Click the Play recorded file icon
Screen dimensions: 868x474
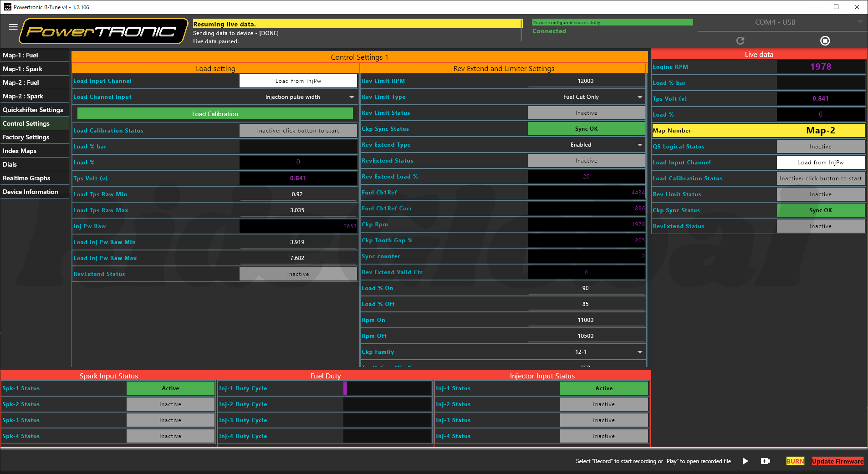[x=745, y=461]
